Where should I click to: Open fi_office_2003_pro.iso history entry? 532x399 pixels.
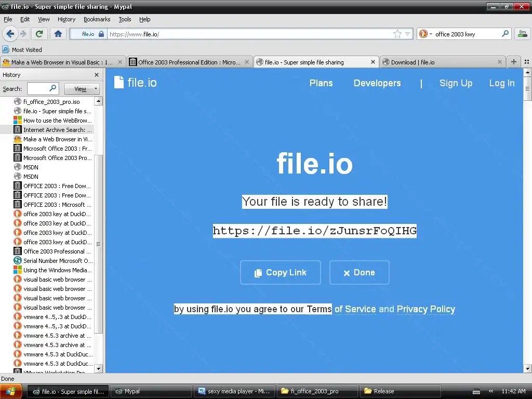(x=47, y=101)
